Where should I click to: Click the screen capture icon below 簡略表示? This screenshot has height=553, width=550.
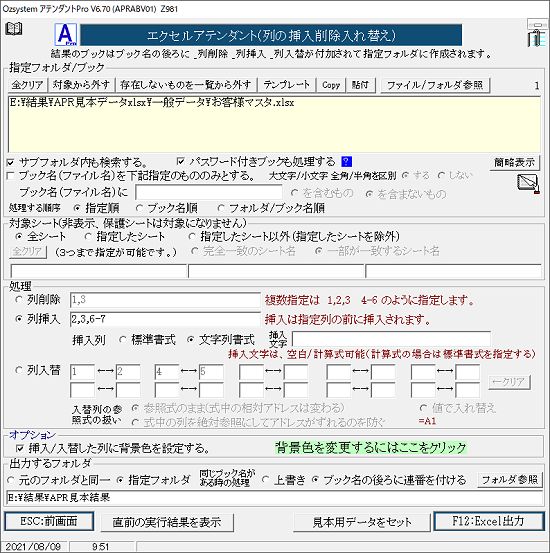point(528,184)
